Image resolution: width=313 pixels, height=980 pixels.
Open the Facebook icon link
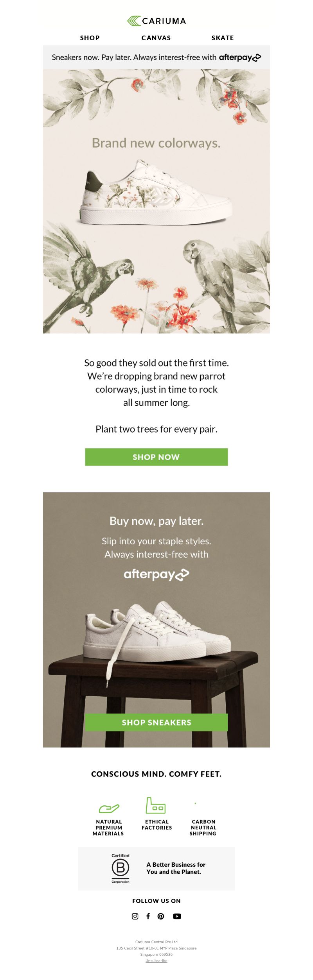tap(148, 916)
